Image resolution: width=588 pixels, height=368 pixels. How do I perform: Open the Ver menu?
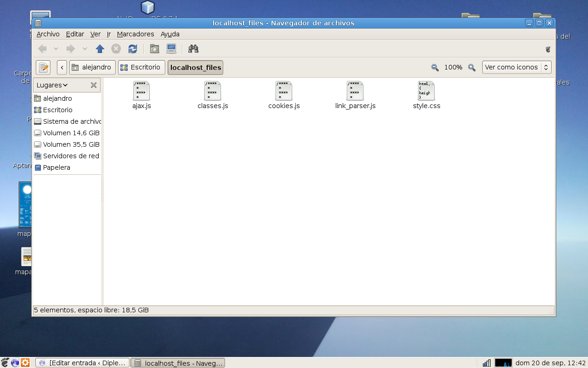click(x=96, y=34)
